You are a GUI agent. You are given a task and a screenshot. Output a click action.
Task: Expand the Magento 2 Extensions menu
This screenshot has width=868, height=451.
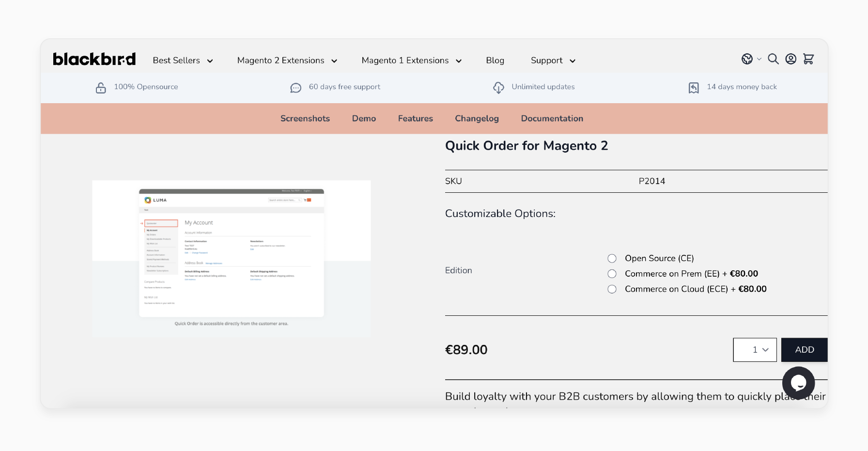coord(287,61)
